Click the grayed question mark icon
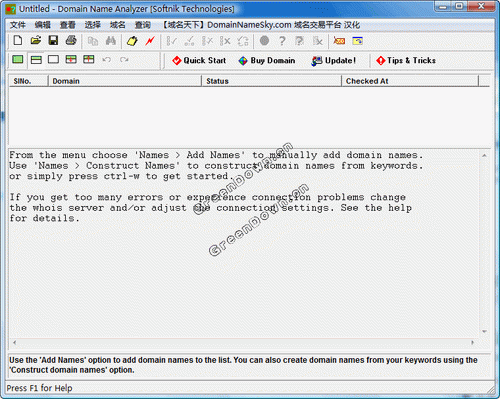The image size is (500, 399). pyautogui.click(x=282, y=41)
